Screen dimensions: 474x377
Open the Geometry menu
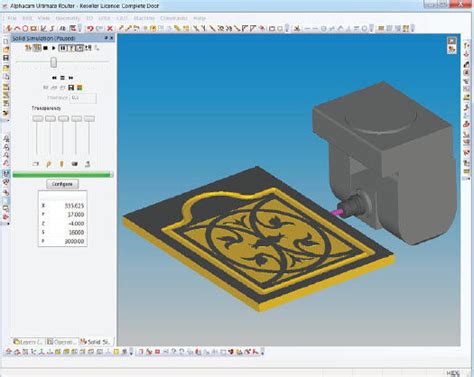pos(68,18)
